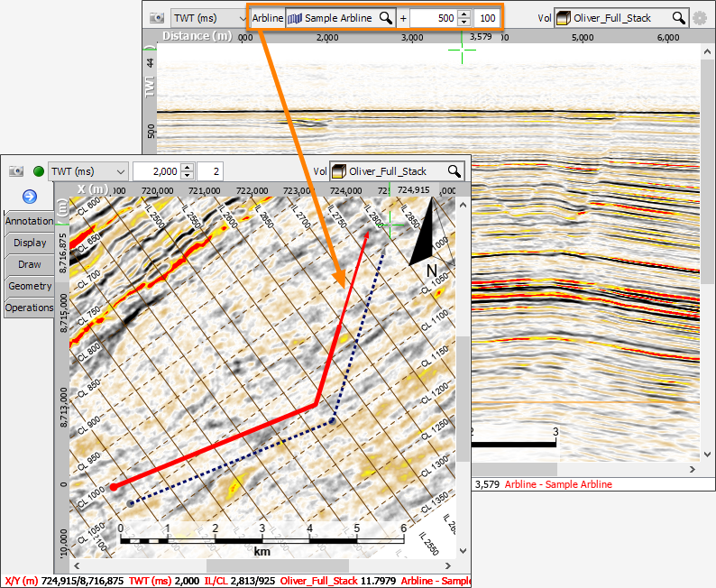716x588 pixels.
Task: Increase the 500 value with up stepper
Action: pos(464,14)
